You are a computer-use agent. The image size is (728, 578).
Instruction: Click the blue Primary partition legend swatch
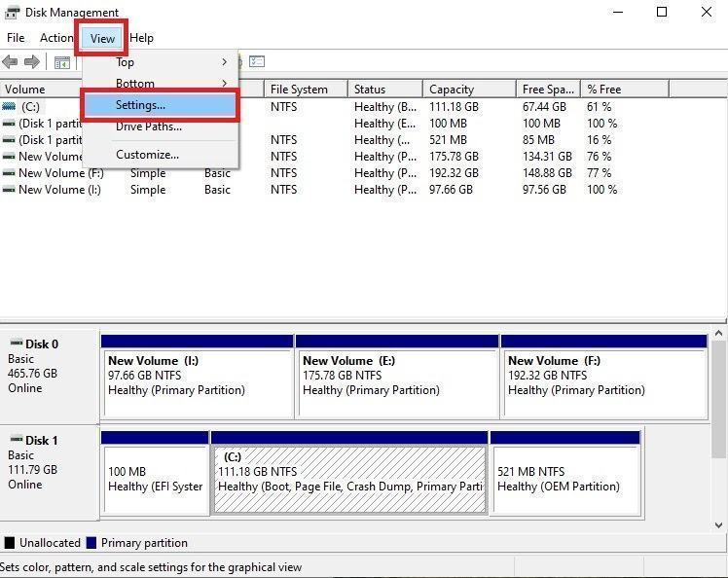click(91, 543)
